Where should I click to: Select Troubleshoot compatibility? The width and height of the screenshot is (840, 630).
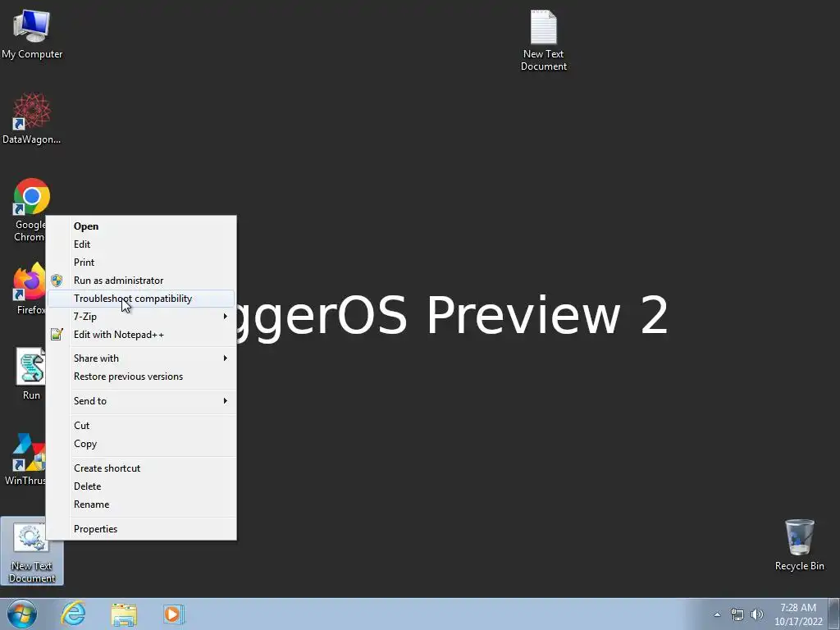pyautogui.click(x=141, y=299)
